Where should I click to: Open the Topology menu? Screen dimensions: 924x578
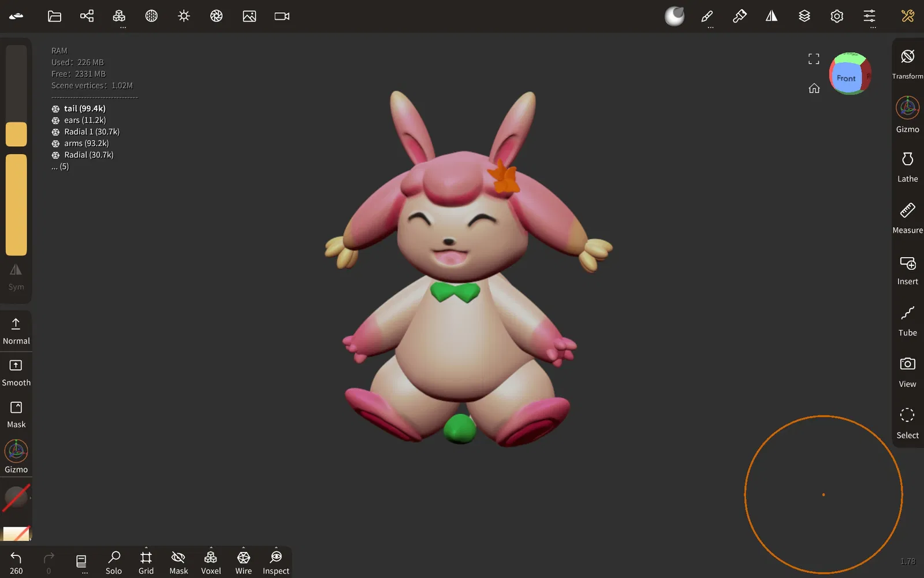tap(119, 16)
